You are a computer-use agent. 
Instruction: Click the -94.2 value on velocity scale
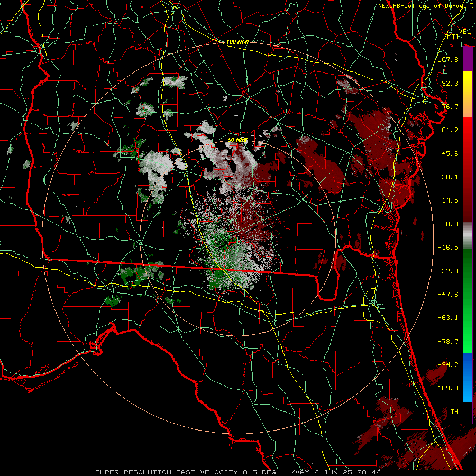(448, 365)
